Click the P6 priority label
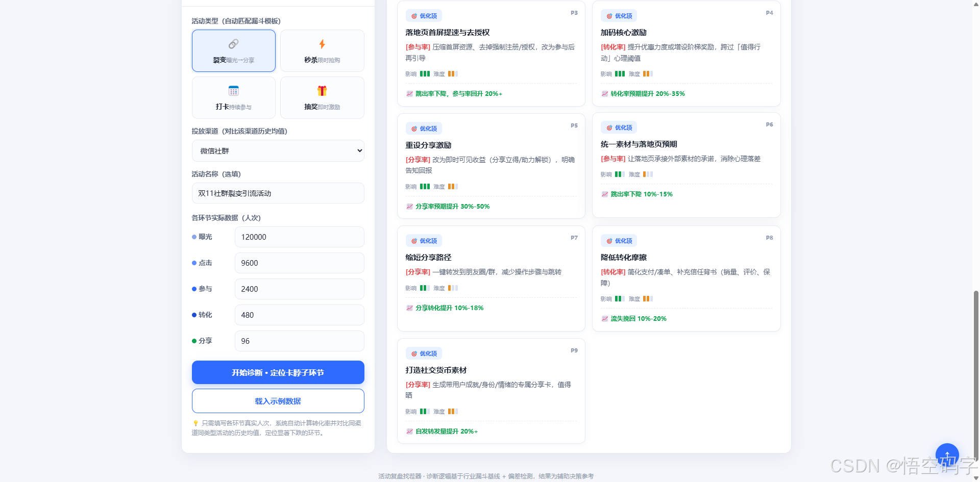 tap(770, 124)
